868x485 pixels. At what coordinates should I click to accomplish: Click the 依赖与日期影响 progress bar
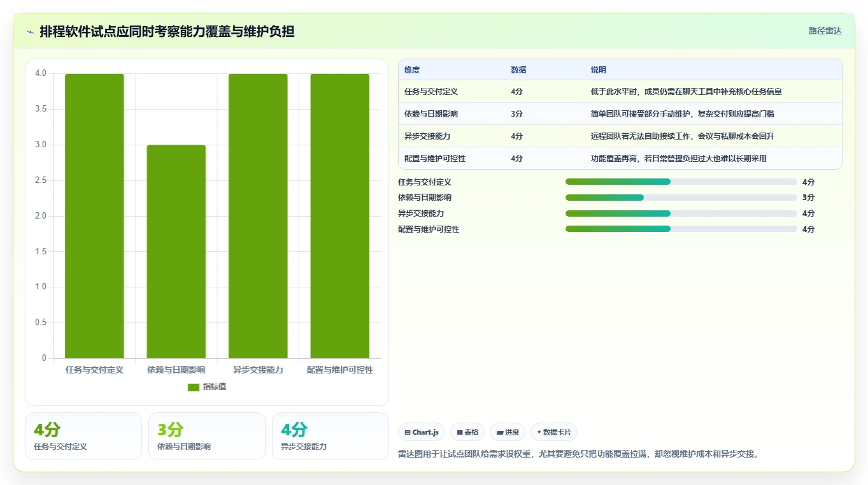681,198
